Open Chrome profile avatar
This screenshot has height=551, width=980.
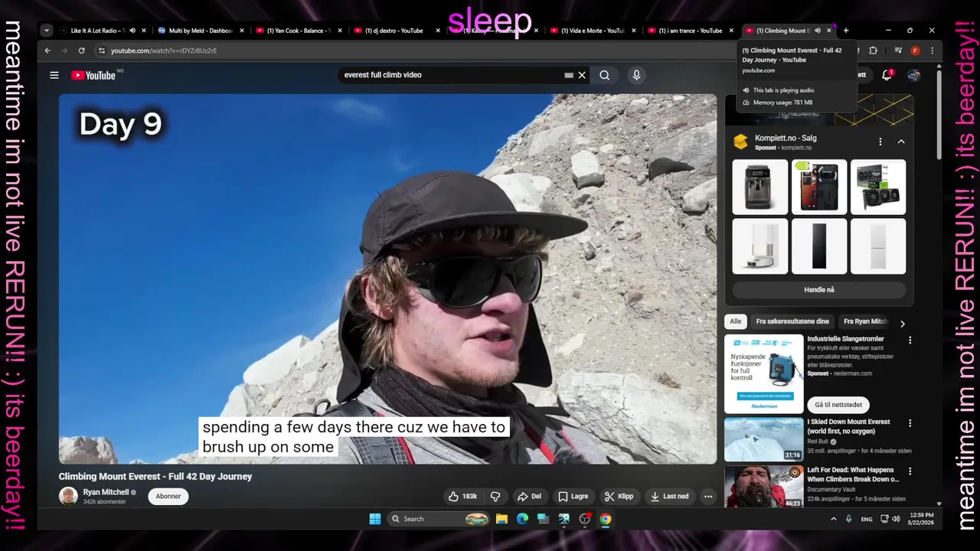[x=915, y=51]
